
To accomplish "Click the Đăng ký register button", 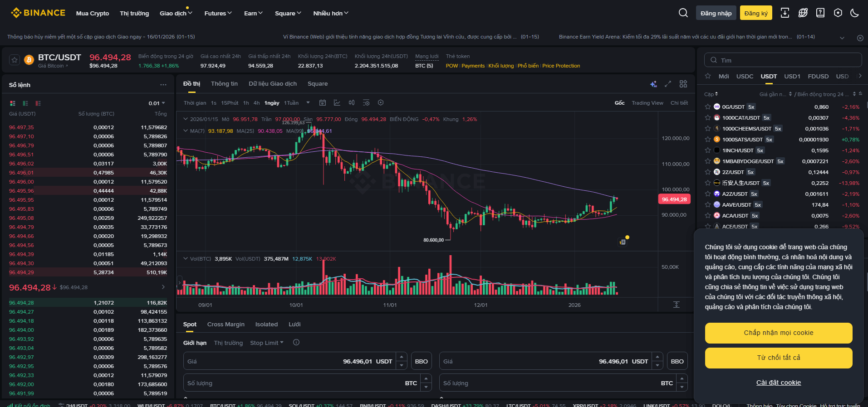I will (756, 13).
